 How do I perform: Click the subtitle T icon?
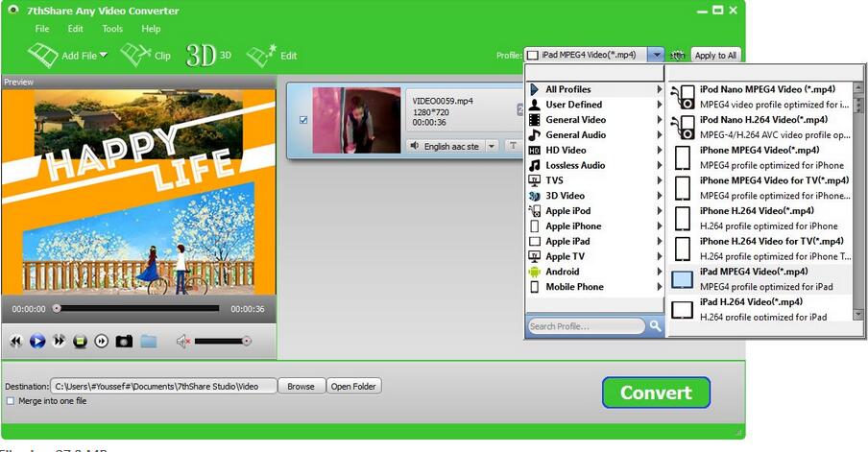[513, 146]
